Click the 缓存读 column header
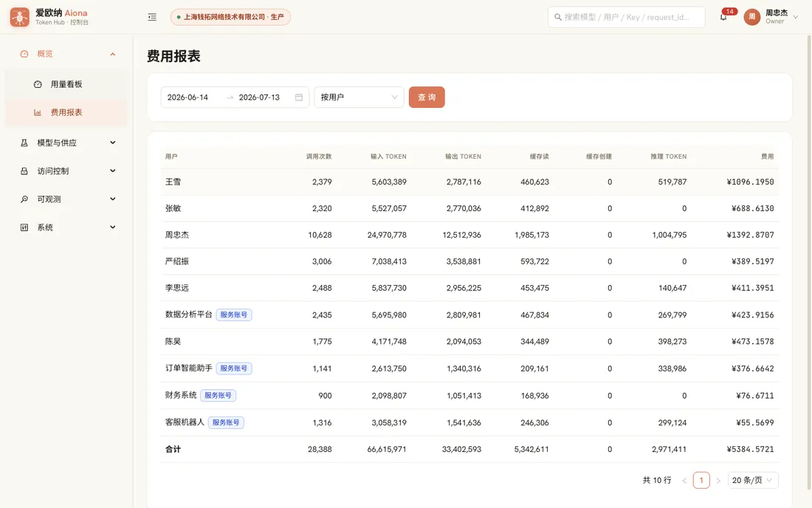 tap(539, 157)
